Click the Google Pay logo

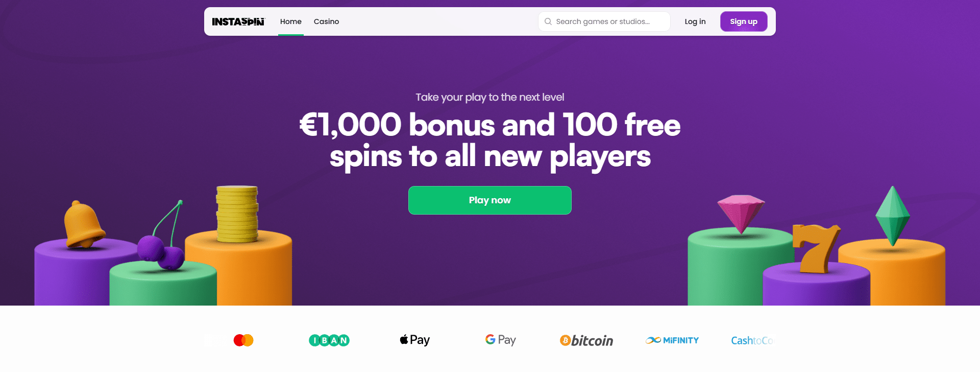(x=501, y=340)
